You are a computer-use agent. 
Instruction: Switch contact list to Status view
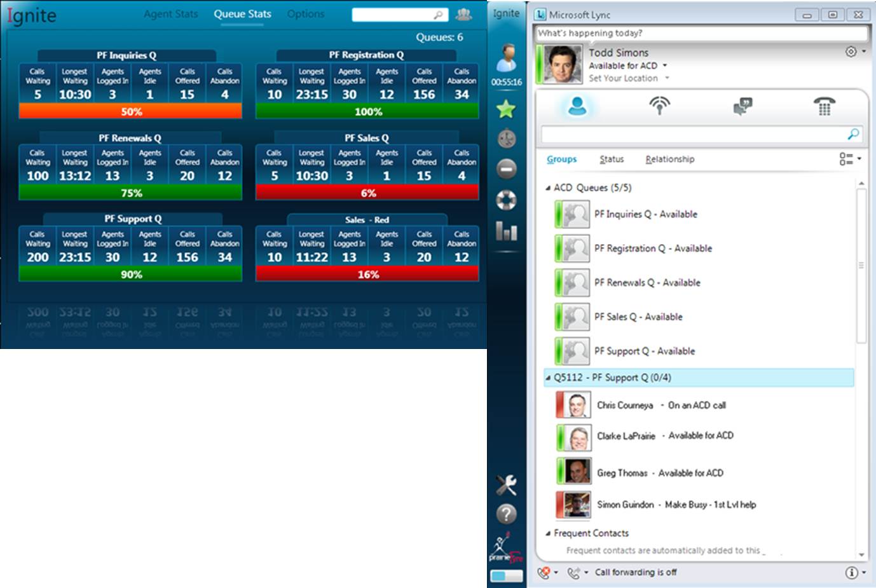612,160
